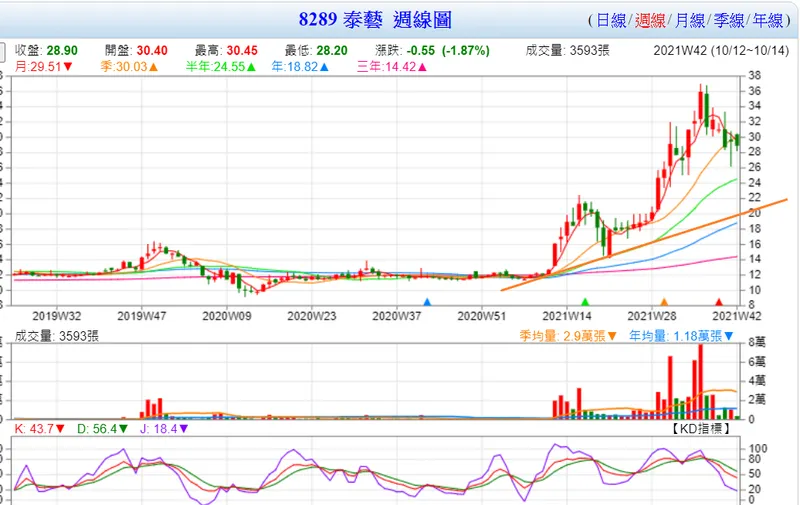
Task: Click the 【KD指標】 indicator label
Action: [700, 429]
